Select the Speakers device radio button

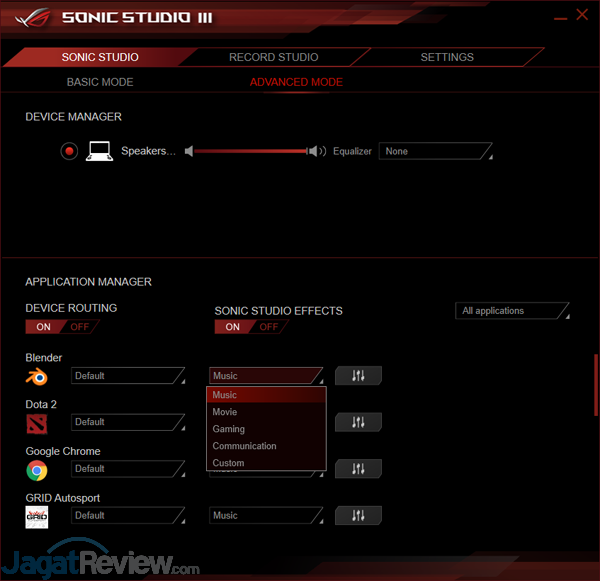pyautogui.click(x=69, y=151)
